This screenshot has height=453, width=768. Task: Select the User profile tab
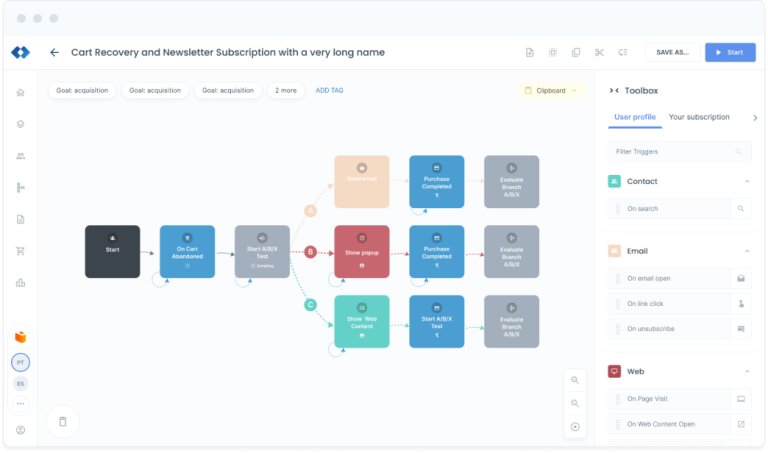(635, 117)
